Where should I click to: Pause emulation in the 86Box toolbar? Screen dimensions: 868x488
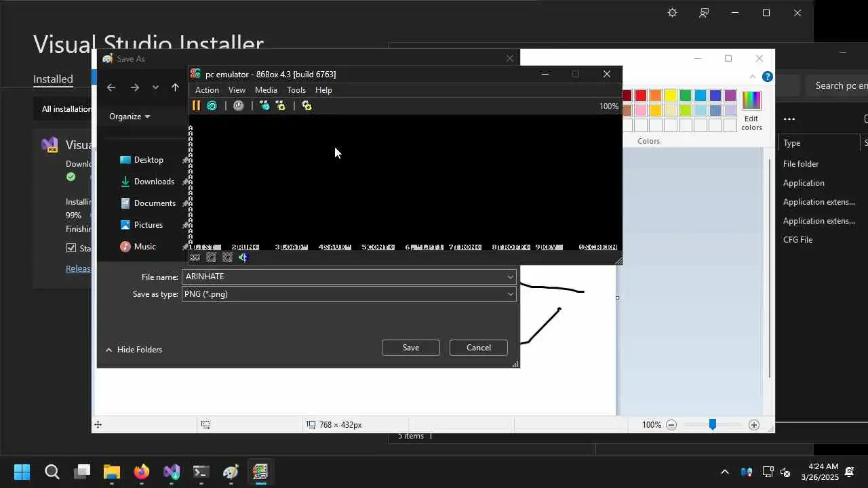pyautogui.click(x=196, y=106)
